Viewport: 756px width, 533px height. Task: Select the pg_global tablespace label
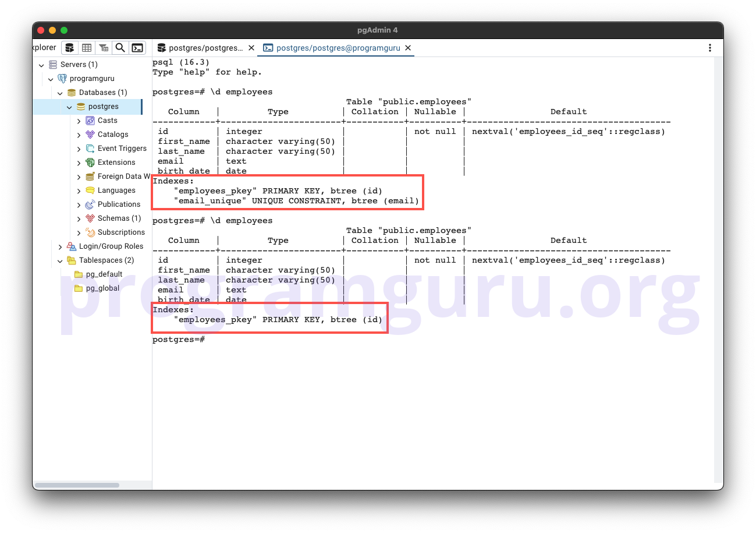(102, 288)
